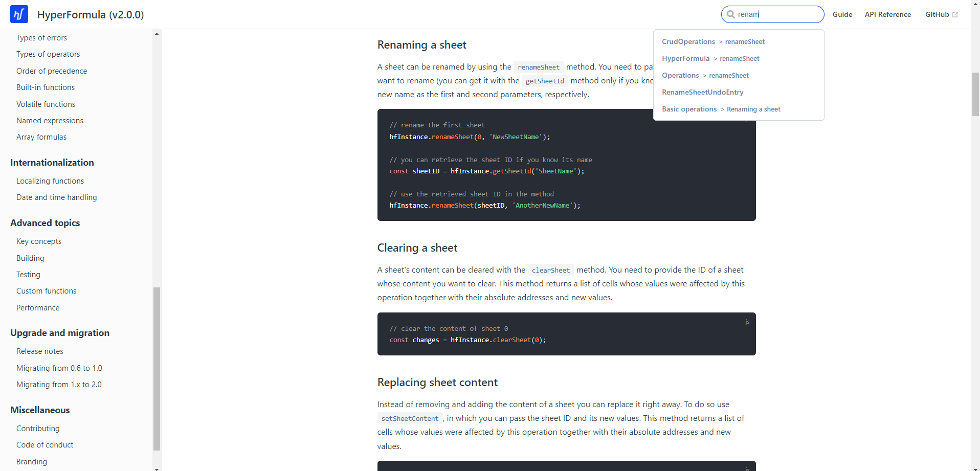Image resolution: width=980 pixels, height=471 pixels.
Task: Click the js badge on the bottom code block
Action: [x=747, y=468]
